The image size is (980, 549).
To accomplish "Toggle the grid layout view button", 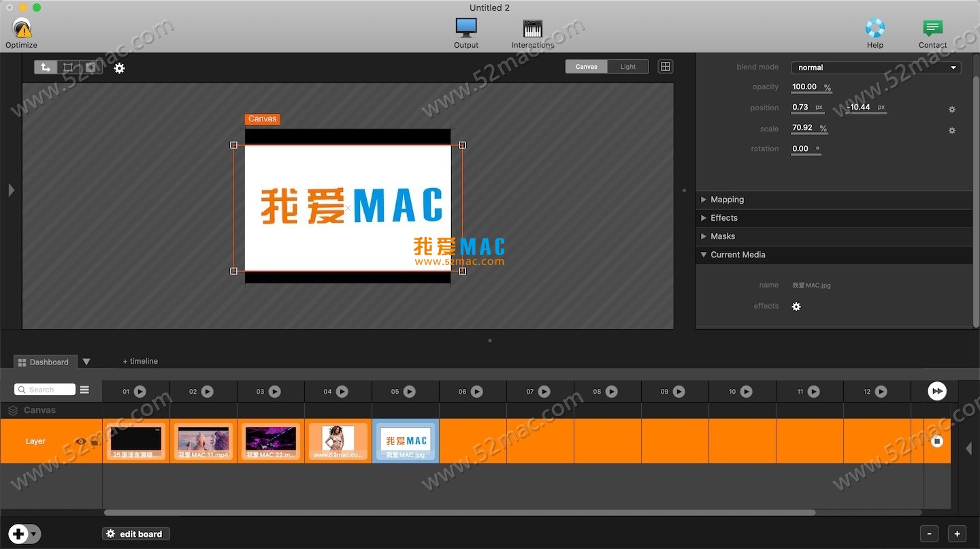I will 666,66.
